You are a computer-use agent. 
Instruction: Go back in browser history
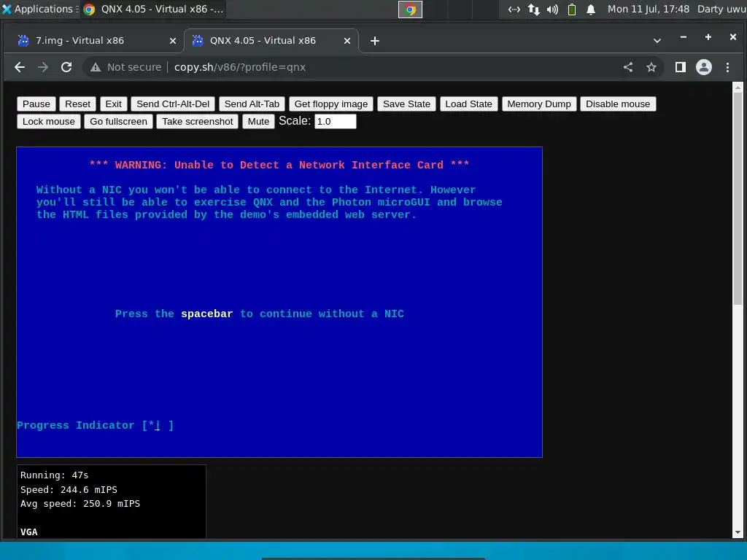click(x=20, y=67)
